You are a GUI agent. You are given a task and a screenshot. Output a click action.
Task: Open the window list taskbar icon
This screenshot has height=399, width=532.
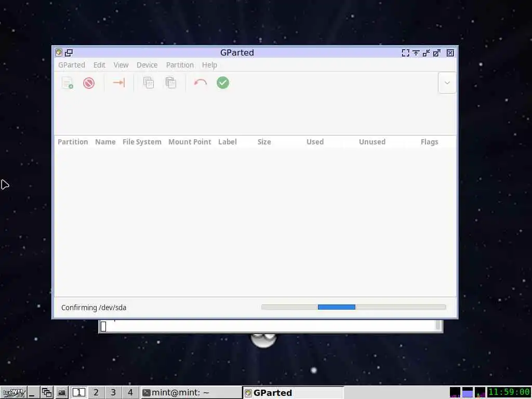coord(47,393)
